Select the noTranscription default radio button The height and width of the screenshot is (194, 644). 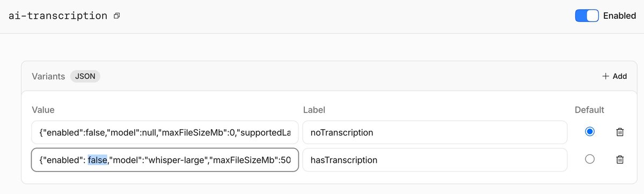(590, 132)
